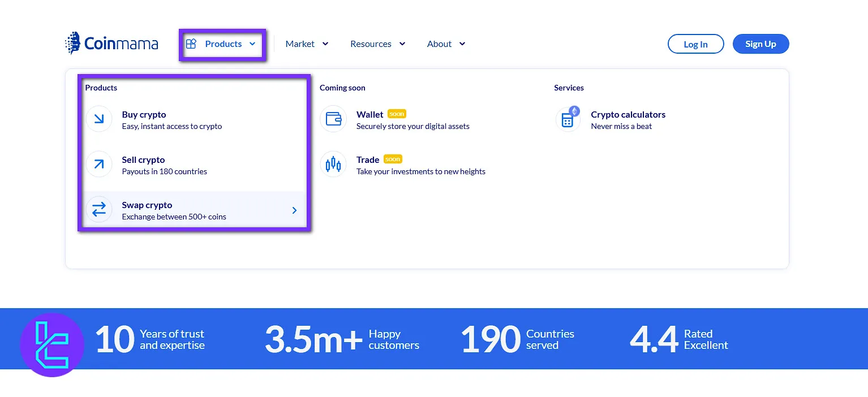This screenshot has height=397, width=868.
Task: Open the Swap crypto link
Action: coord(147,205)
